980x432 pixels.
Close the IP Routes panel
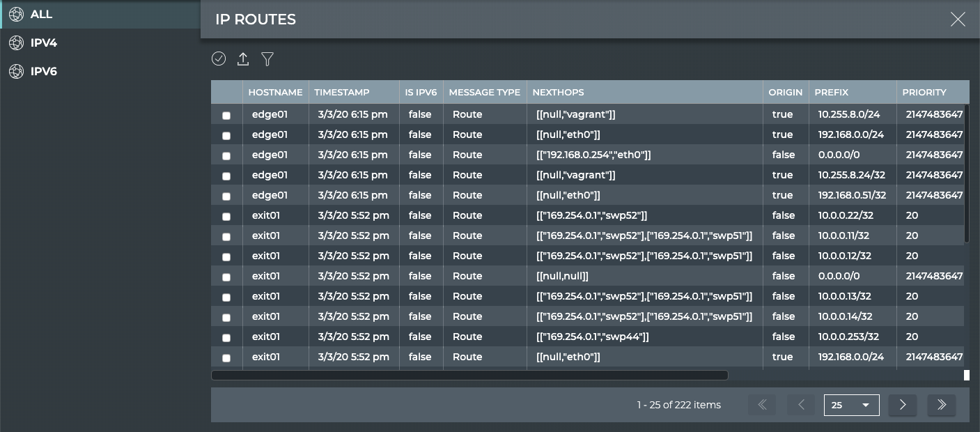tap(958, 20)
